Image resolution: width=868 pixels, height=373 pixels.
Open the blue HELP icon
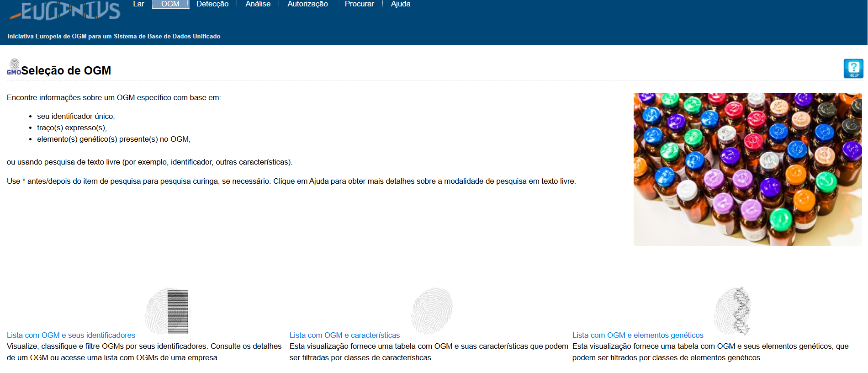(x=853, y=69)
